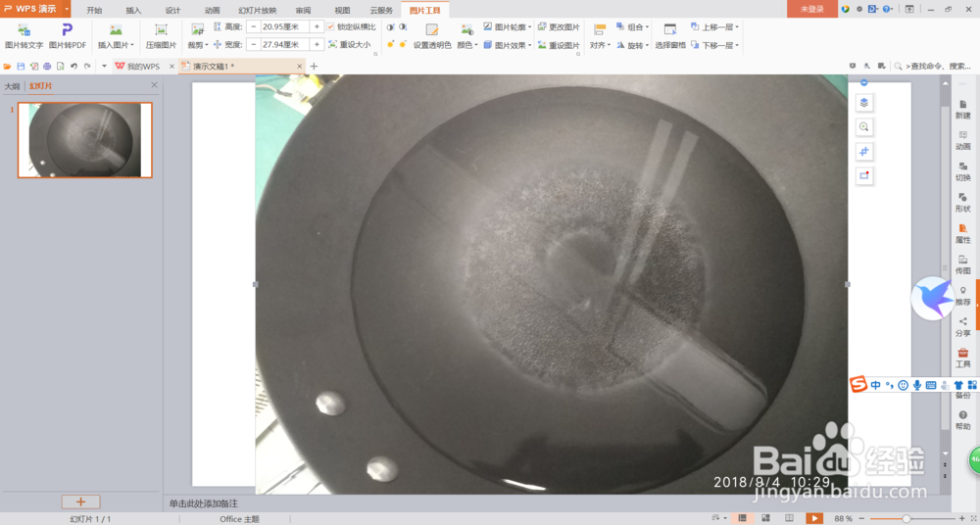
Task: Open print preview icon in quick toolbar
Action: point(61,67)
